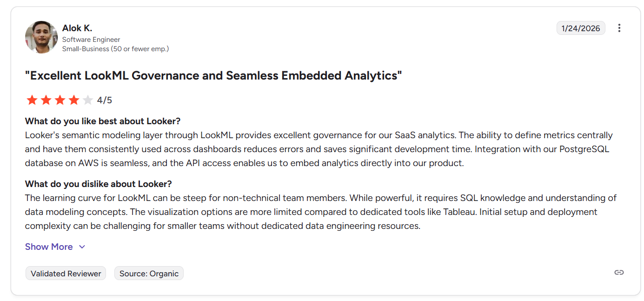Select the Source: Organic tag
Image resolution: width=644 pixels, height=301 pixels.
click(149, 274)
